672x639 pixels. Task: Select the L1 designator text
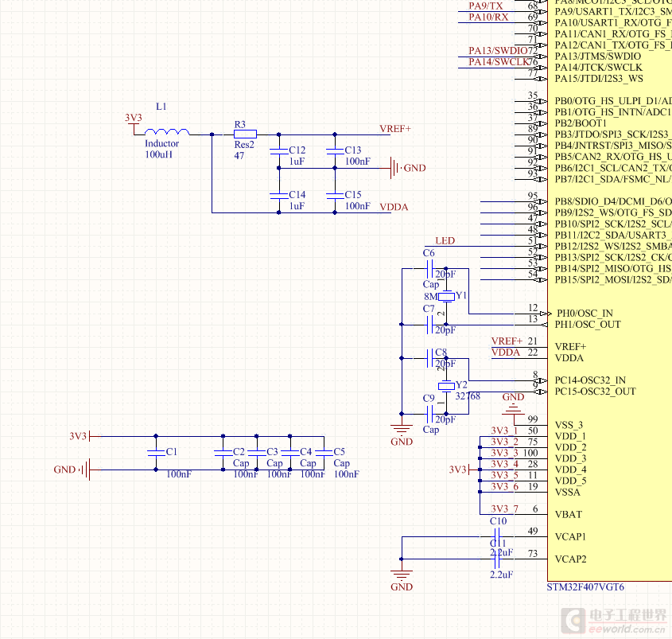161,107
